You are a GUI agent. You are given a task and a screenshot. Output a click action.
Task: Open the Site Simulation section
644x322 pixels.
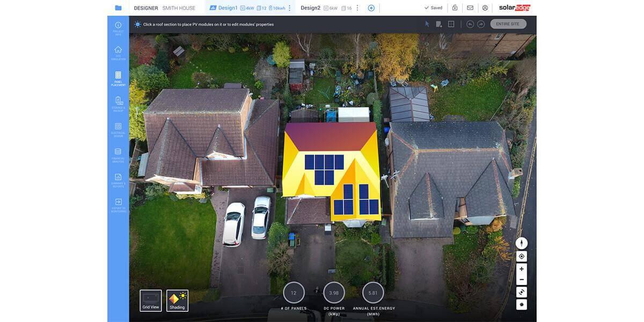(x=118, y=52)
